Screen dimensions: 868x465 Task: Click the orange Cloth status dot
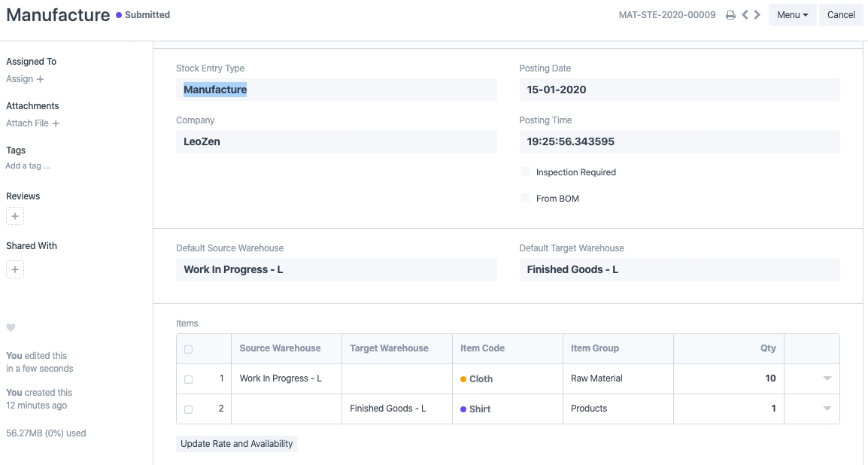[x=463, y=379]
